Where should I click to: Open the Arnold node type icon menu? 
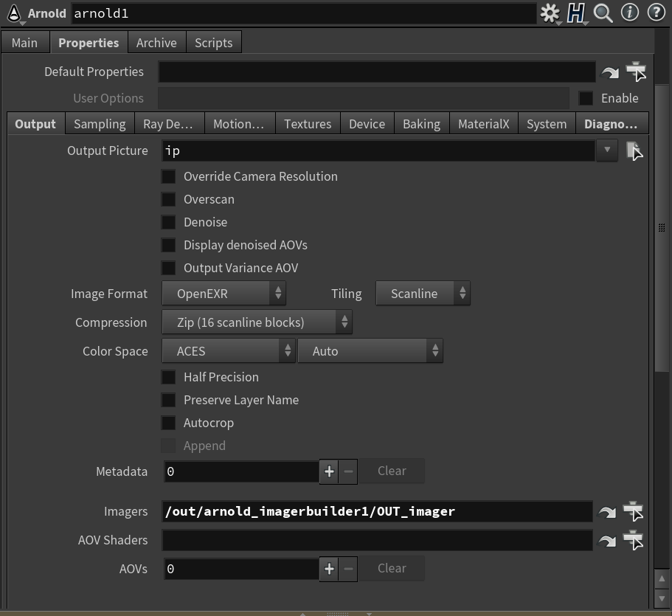pos(14,13)
